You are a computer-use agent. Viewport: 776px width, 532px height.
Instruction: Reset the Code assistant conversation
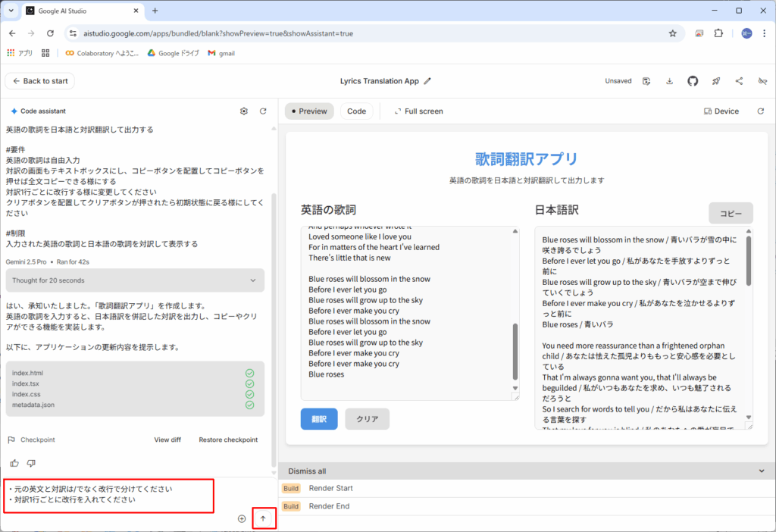coord(263,111)
